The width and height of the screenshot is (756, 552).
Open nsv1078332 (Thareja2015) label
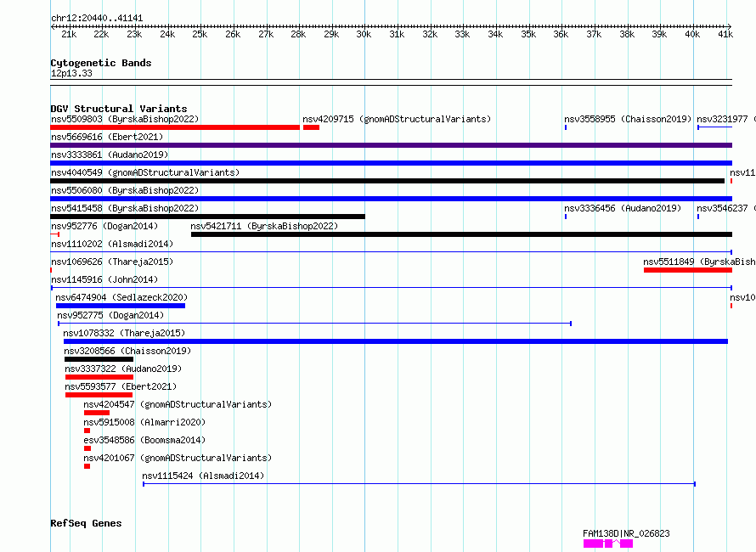click(x=124, y=333)
